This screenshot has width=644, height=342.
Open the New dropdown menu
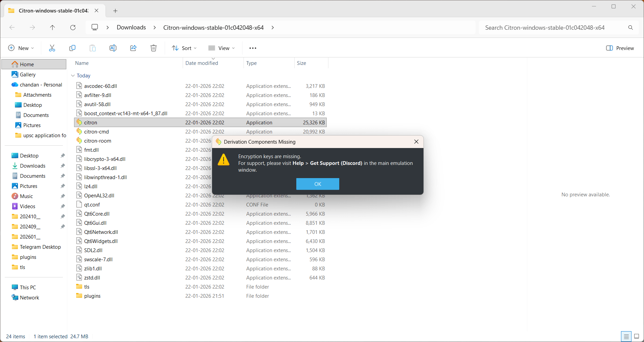tap(21, 48)
